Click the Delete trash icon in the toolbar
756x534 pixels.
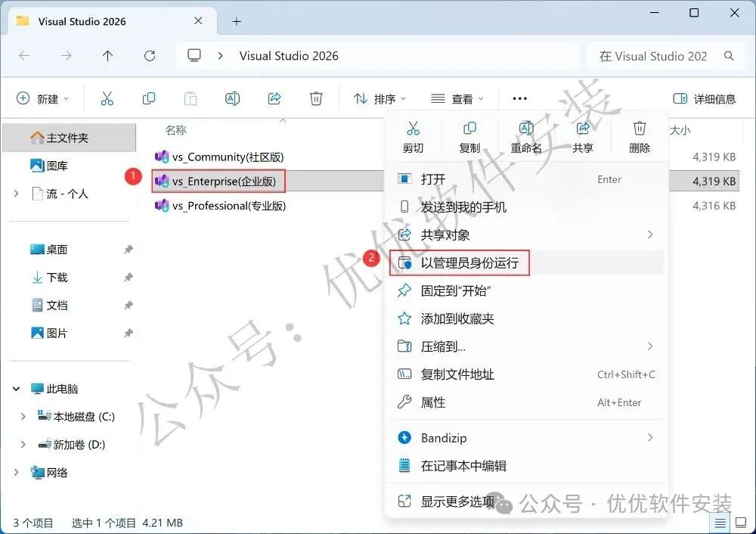[316, 99]
